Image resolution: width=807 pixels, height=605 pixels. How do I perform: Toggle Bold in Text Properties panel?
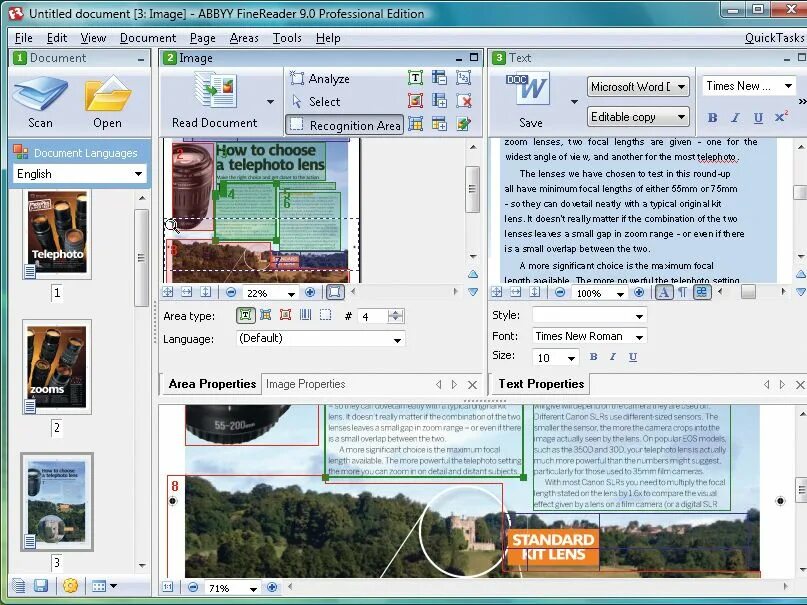[593, 357]
